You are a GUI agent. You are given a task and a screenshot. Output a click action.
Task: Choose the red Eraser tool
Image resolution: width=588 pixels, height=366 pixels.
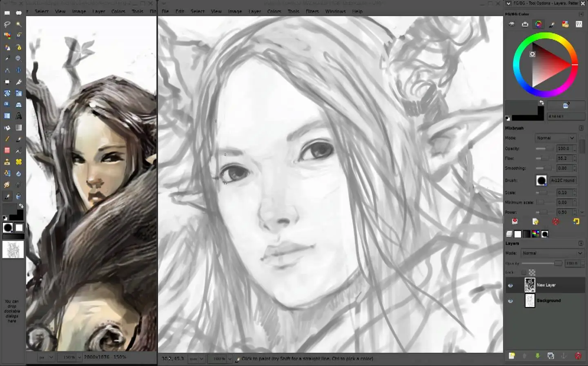pyautogui.click(x=7, y=151)
